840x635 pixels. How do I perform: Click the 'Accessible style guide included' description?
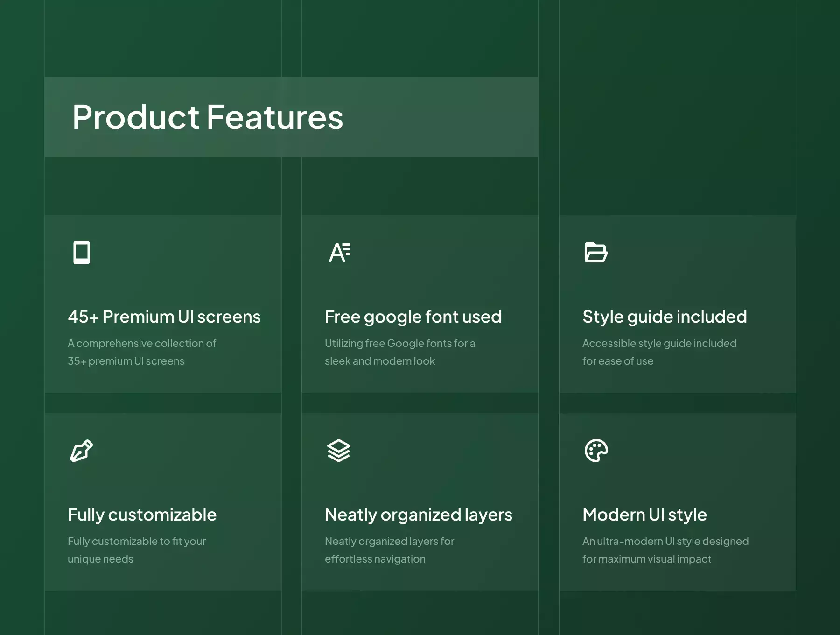[659, 343]
